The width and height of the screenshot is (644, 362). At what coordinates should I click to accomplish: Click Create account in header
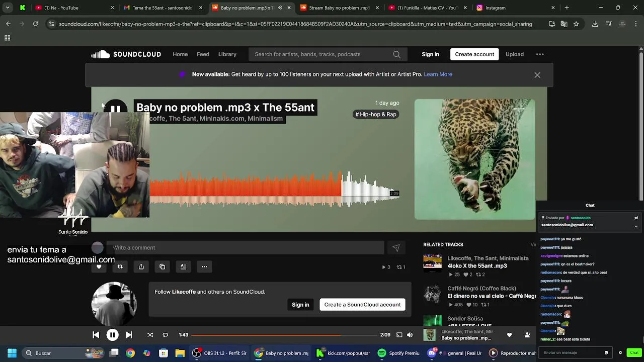pos(474,54)
